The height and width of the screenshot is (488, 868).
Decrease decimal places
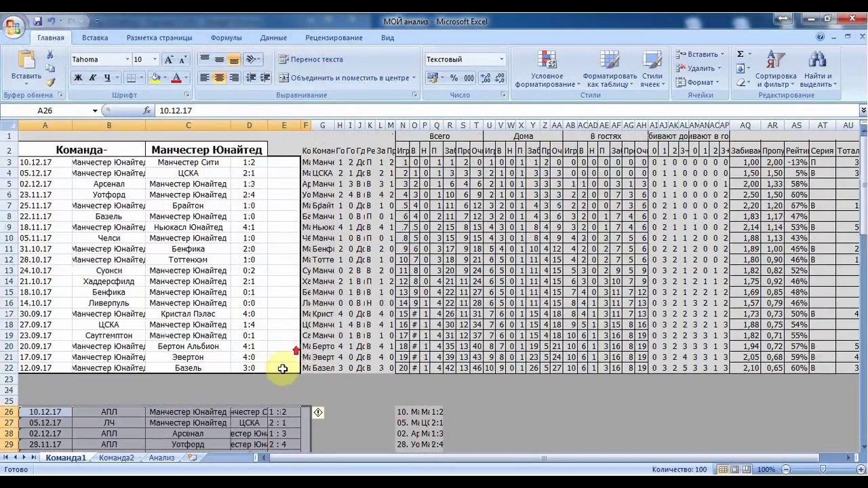(499, 78)
